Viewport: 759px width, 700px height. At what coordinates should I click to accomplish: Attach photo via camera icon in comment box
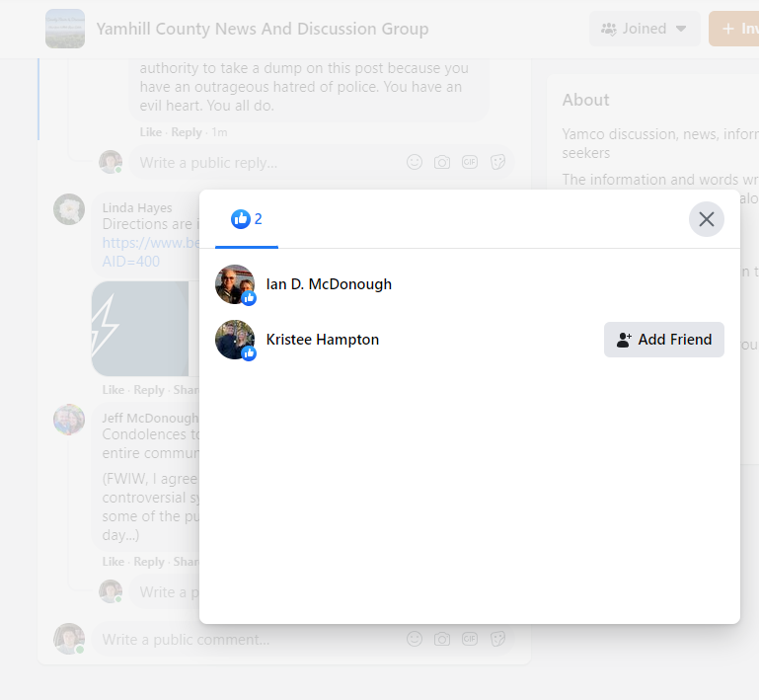pyautogui.click(x=442, y=639)
